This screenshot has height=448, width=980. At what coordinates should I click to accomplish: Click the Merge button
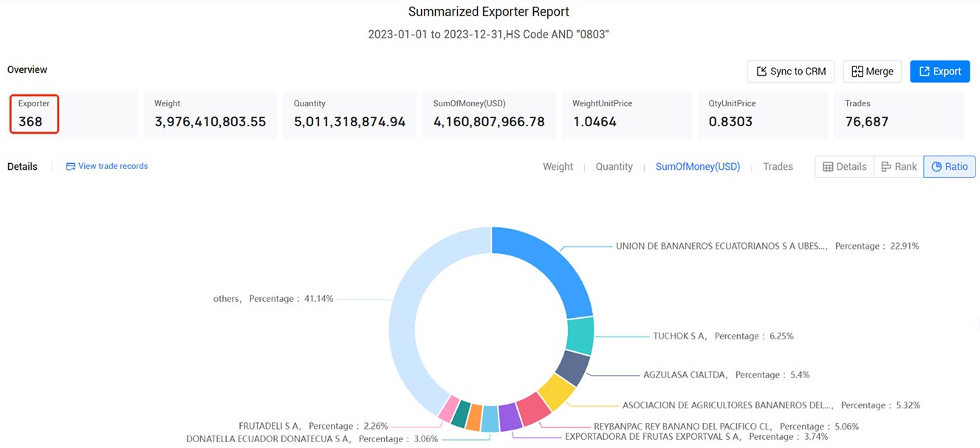(872, 72)
